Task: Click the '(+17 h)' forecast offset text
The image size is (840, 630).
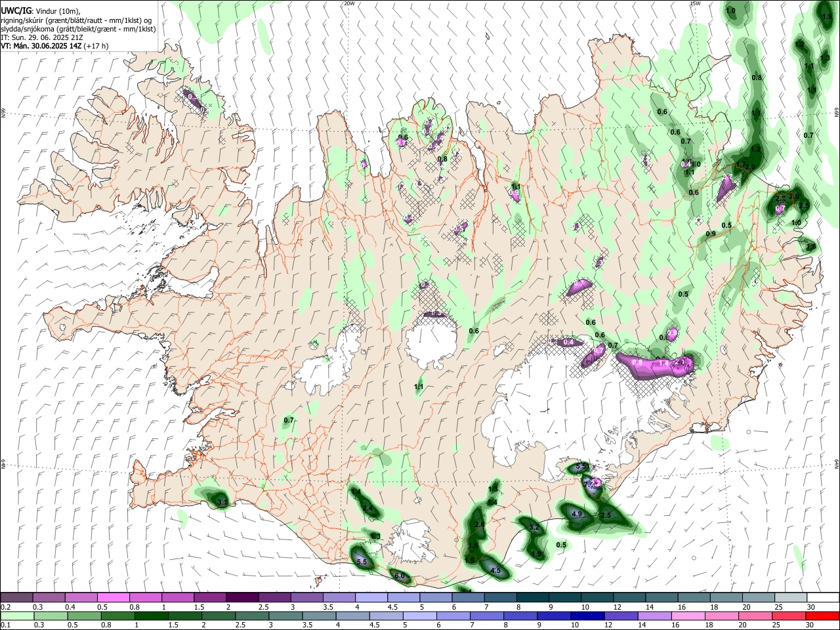Action: tap(96, 46)
